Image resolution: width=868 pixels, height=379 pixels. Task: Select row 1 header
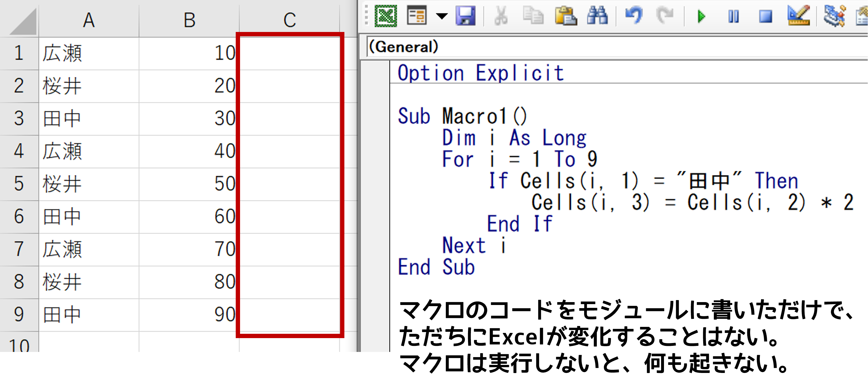click(x=19, y=53)
